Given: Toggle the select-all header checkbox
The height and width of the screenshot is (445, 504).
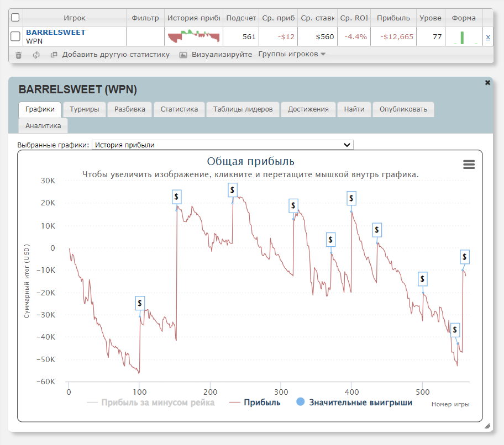Looking at the screenshot, I should click(15, 18).
